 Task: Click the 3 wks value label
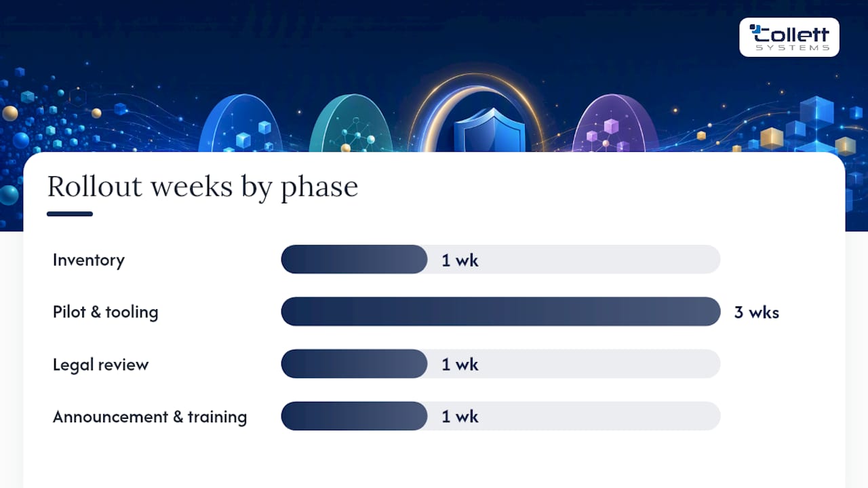point(757,312)
